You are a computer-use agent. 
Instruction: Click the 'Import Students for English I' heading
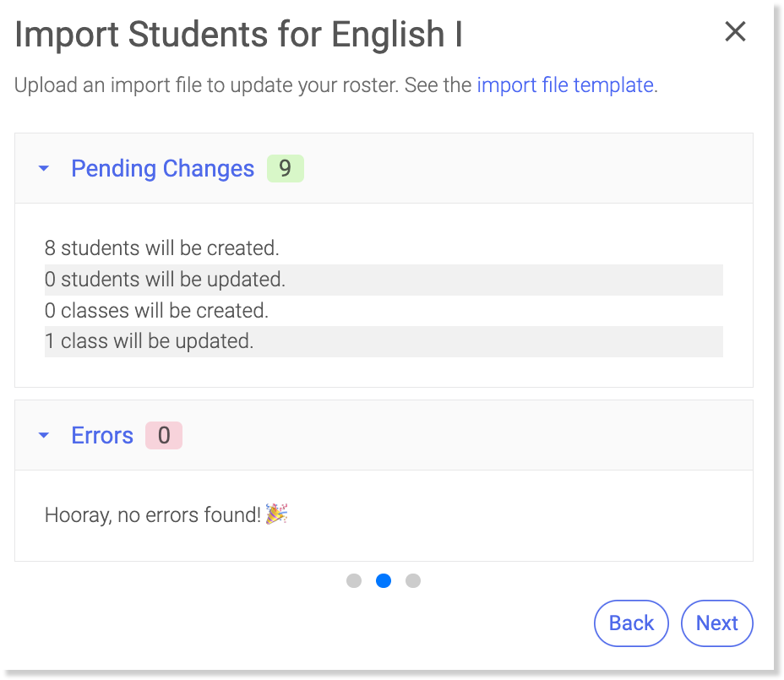(x=238, y=35)
